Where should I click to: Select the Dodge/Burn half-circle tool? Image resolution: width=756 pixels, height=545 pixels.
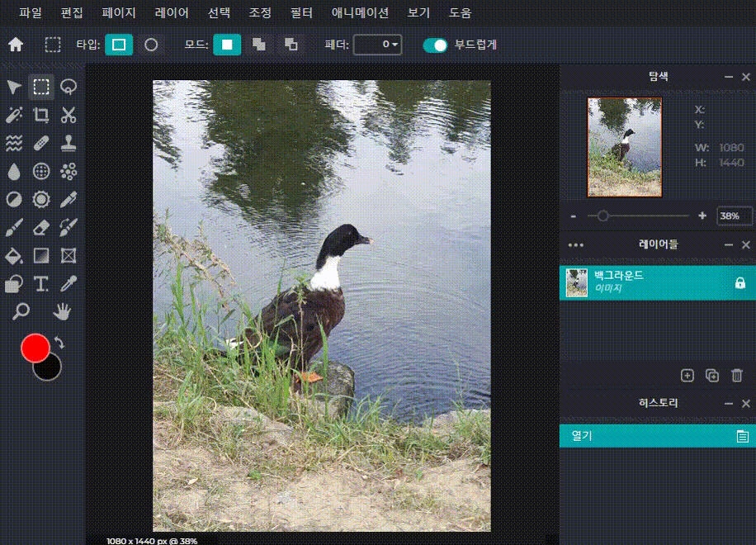[x=14, y=199]
